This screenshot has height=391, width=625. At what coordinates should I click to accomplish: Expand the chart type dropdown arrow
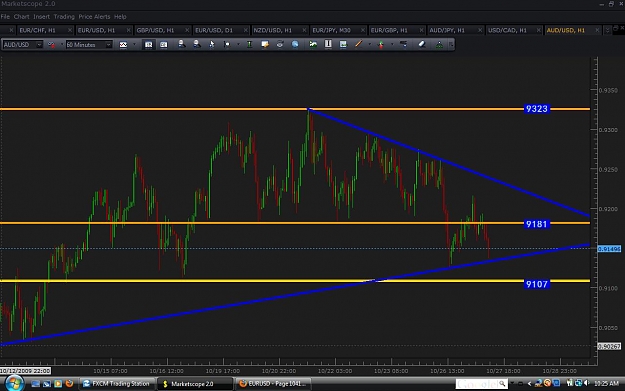(134, 45)
